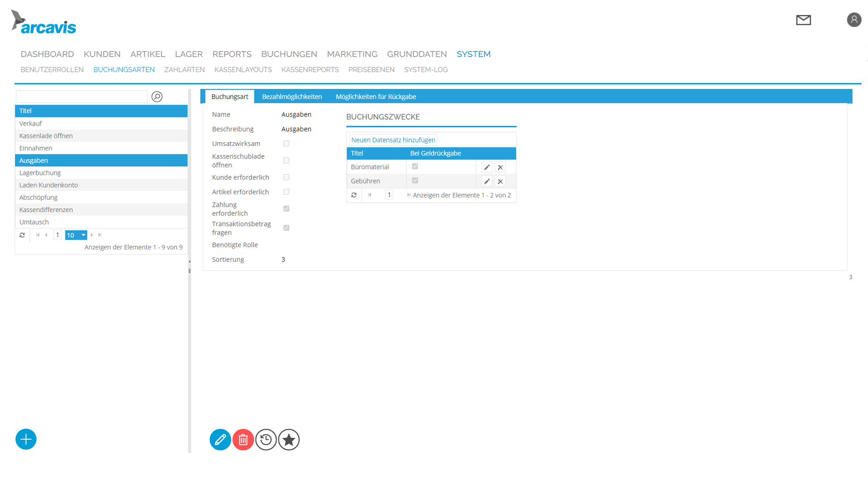Mark as favorite with the star icon
Image resolution: width=868 pixels, height=488 pixels.
tap(289, 440)
